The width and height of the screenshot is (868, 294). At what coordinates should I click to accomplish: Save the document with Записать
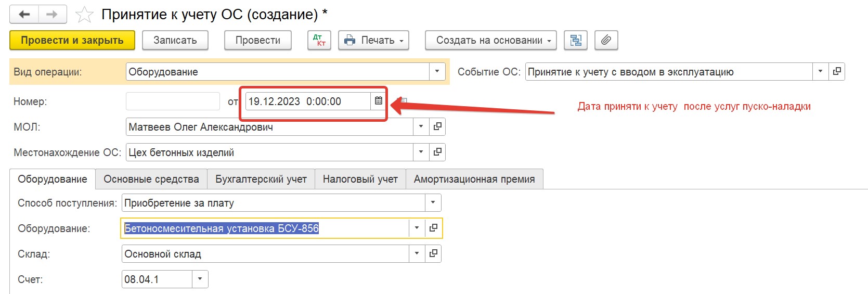pyautogui.click(x=175, y=40)
